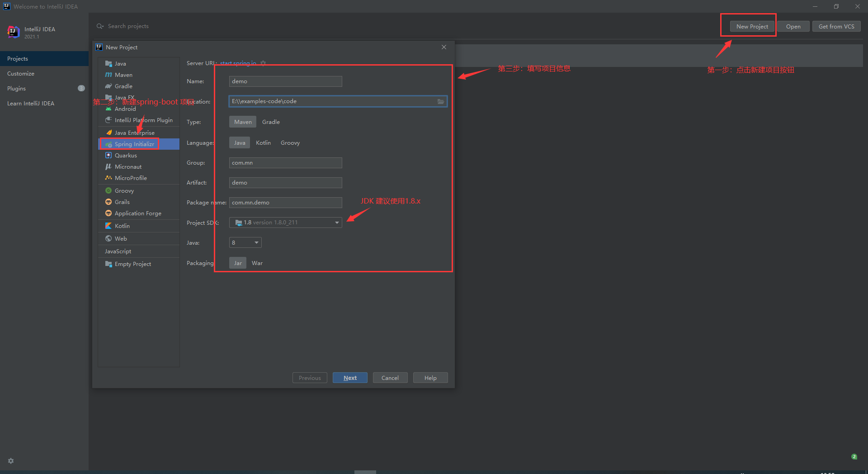Screen dimensions: 868x474
Task: Select Groovy as the language
Action: 290,143
